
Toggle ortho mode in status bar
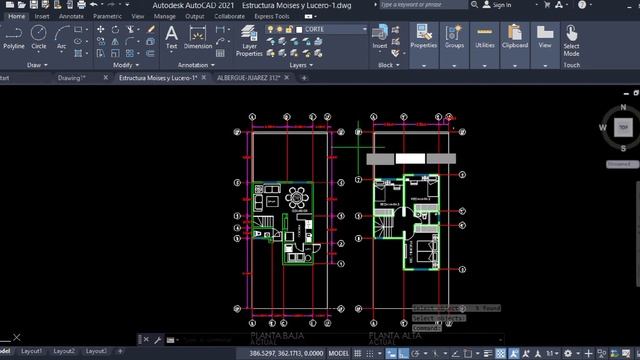[x=403, y=353]
